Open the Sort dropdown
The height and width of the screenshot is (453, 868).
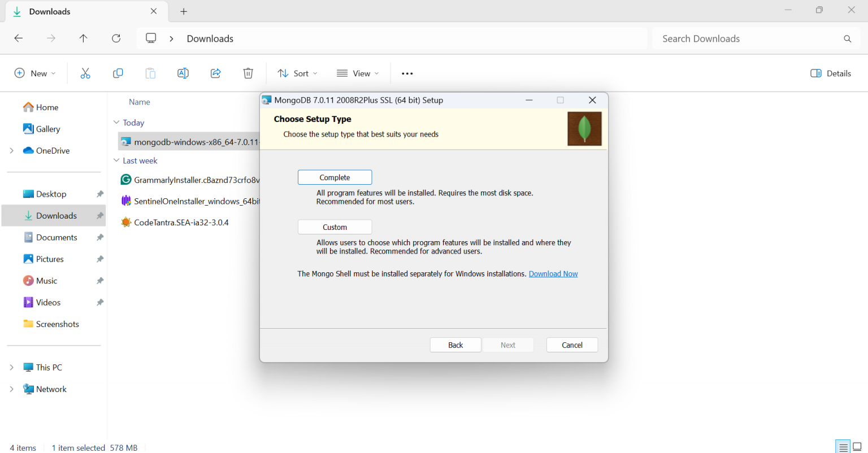[x=297, y=73]
